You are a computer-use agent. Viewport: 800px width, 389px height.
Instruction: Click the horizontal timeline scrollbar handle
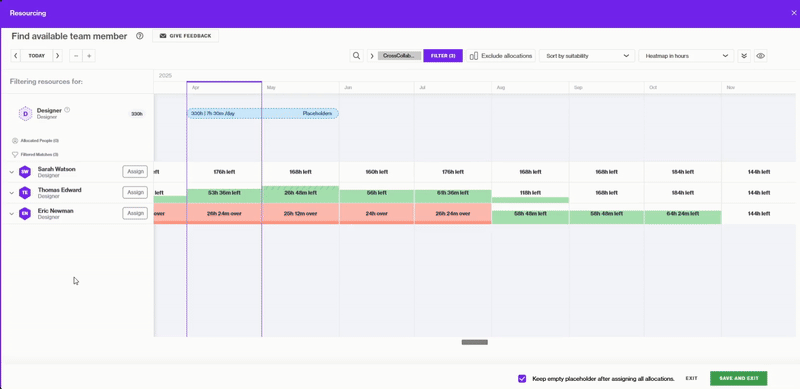click(x=474, y=342)
